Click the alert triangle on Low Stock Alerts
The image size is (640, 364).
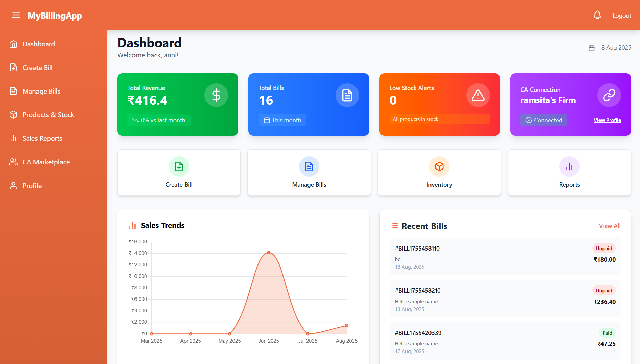pyautogui.click(x=478, y=95)
